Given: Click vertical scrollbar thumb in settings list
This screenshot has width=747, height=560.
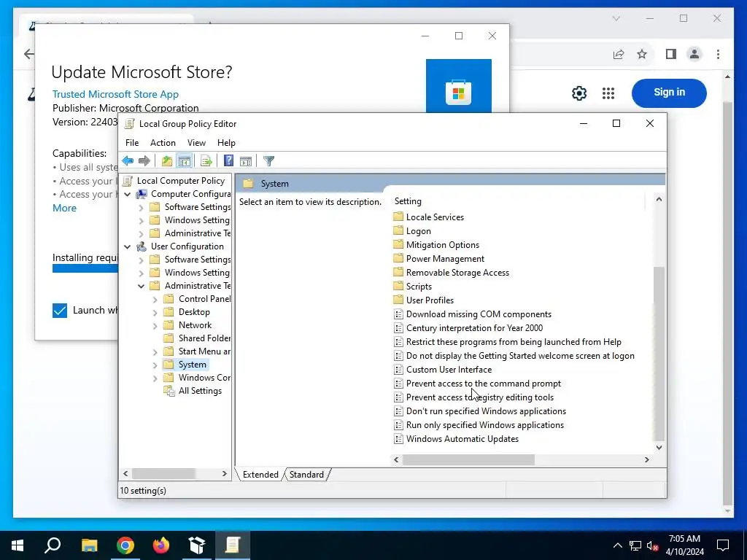Looking at the screenshot, I should coord(659,354).
